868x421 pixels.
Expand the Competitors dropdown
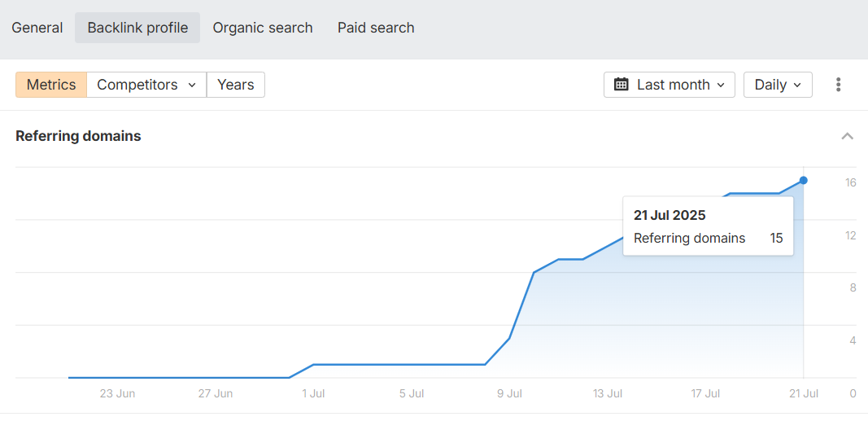click(x=146, y=85)
